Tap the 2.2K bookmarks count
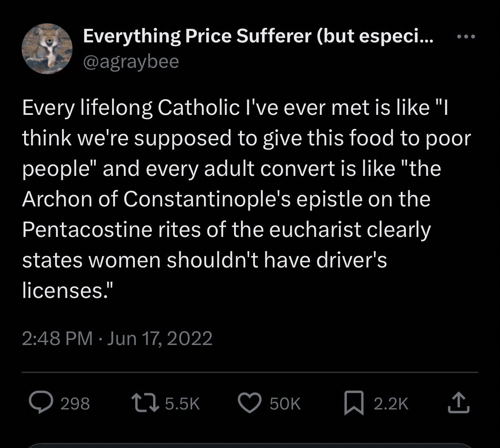Screen dimensions: 500x448 (391, 403)
